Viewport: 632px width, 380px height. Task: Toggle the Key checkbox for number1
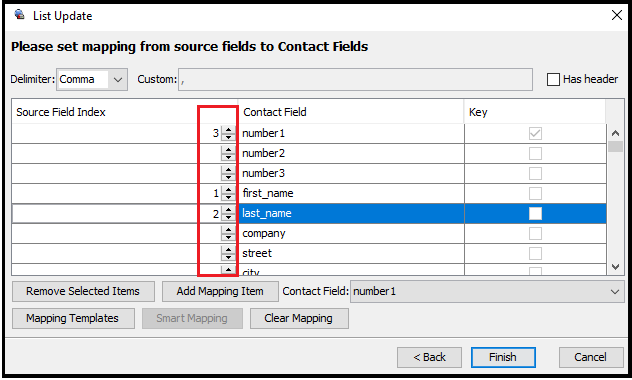535,133
